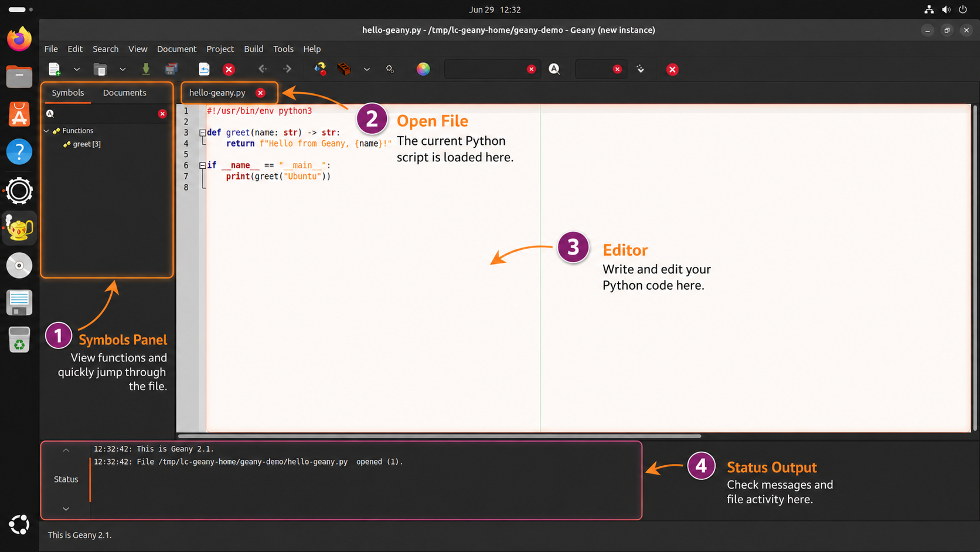The width and height of the screenshot is (980, 552).
Task: Click on 'print' in line 7
Action: [x=238, y=177]
